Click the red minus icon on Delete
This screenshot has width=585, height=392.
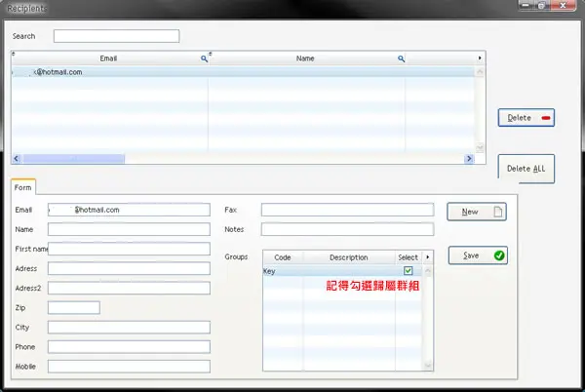(x=546, y=118)
